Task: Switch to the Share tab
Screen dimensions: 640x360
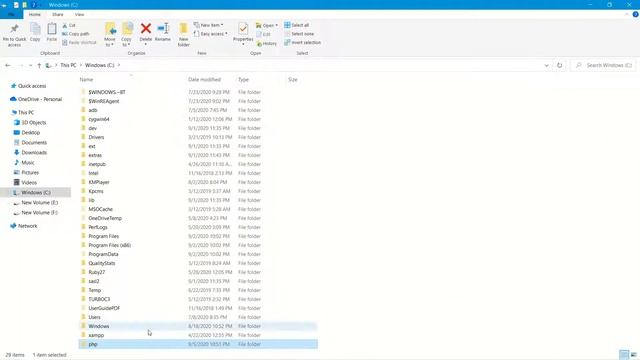Action: coord(58,15)
